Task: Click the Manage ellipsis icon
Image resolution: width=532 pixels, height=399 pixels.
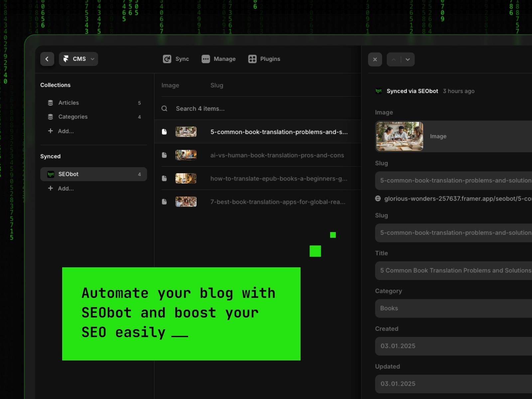Action: click(206, 59)
